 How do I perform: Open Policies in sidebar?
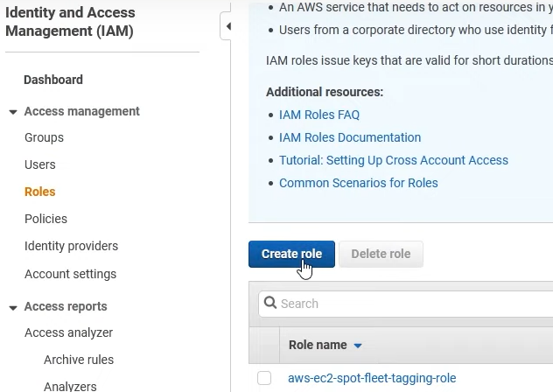click(45, 219)
